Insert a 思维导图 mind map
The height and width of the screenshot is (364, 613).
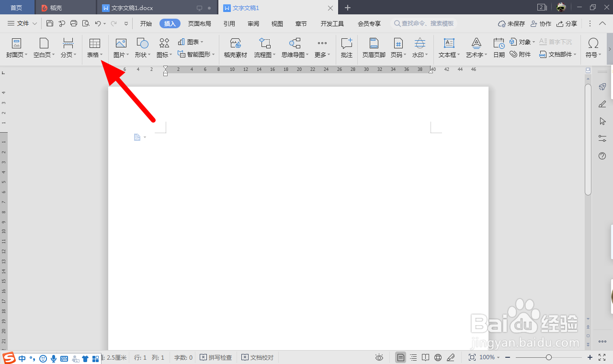click(x=295, y=48)
